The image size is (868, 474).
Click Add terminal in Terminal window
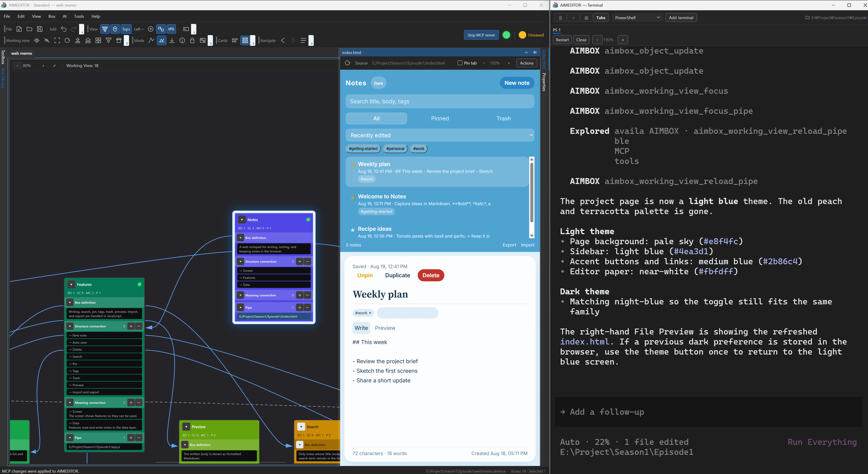pos(681,18)
